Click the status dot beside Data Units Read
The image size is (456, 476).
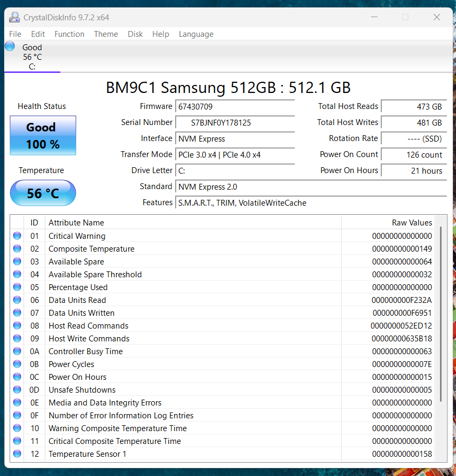click(x=17, y=300)
